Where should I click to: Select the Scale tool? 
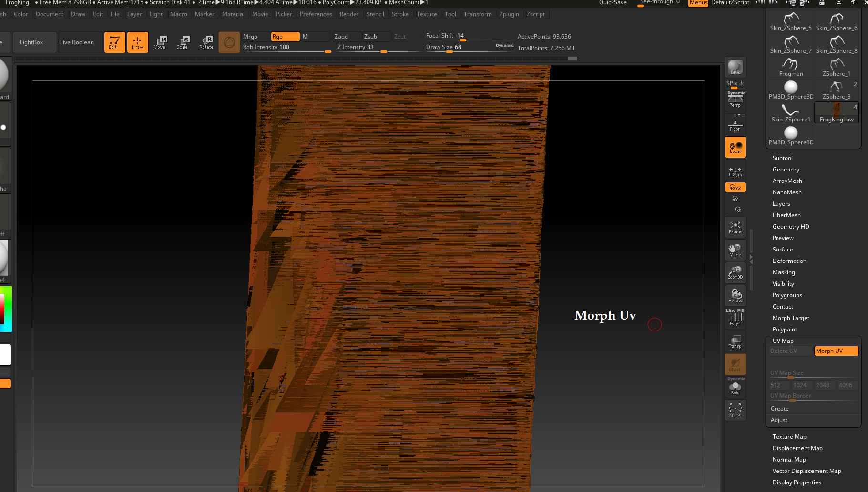183,42
